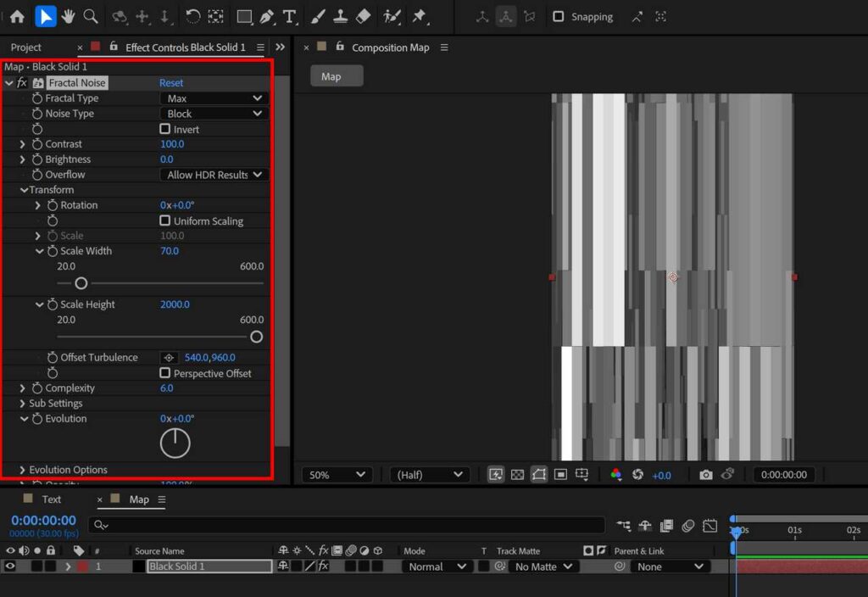
Task: Check the Invert checkbox
Action: 164,129
